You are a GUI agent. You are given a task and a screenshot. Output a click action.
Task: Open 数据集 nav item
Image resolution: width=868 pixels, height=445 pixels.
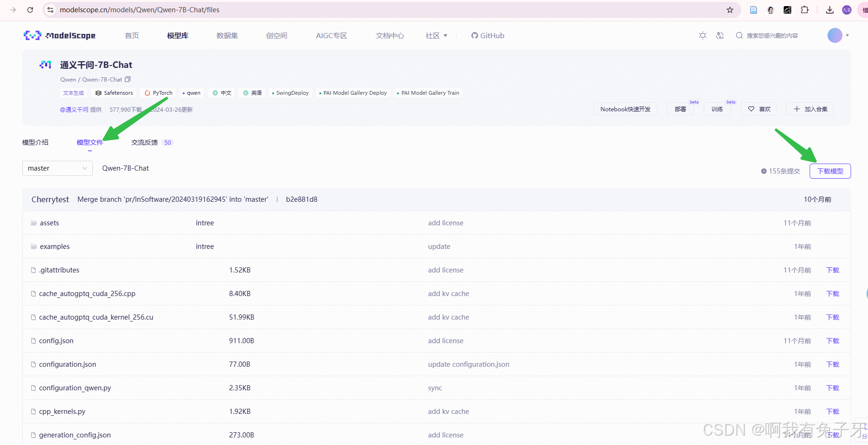click(227, 35)
